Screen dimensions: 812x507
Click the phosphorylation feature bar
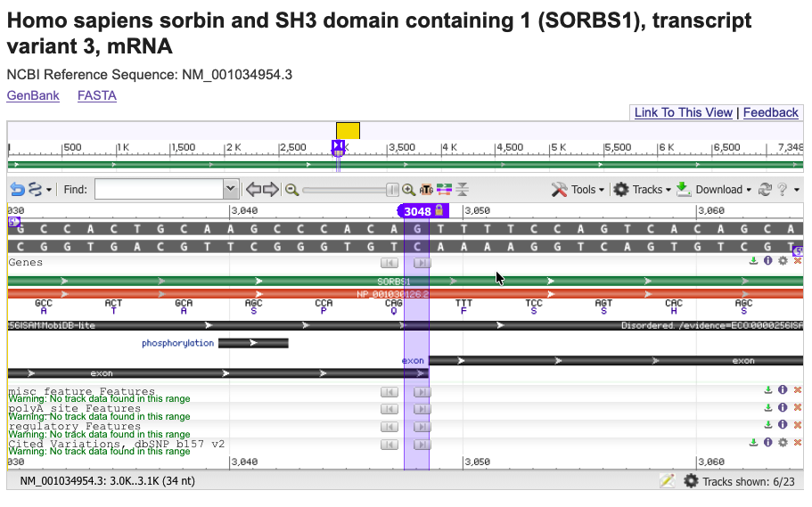coord(253,343)
